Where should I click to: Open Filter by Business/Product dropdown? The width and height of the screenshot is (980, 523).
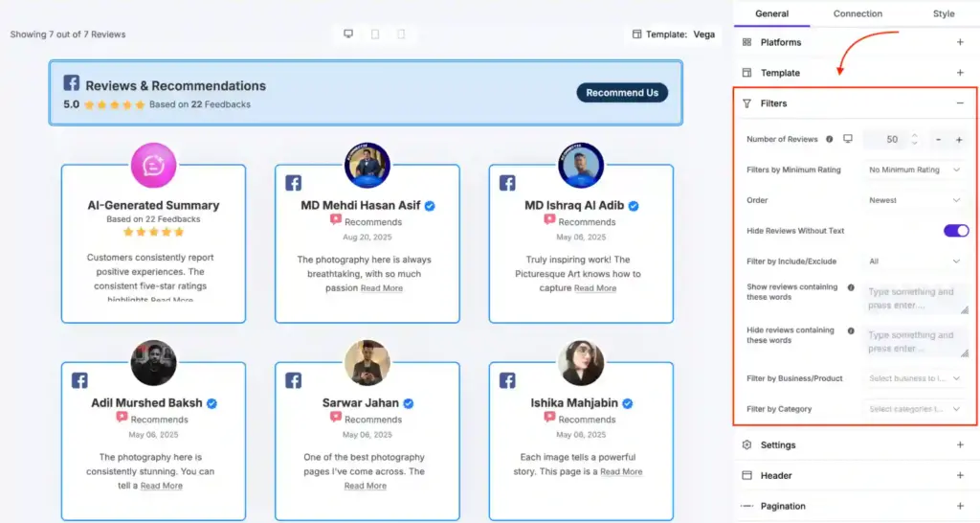(914, 377)
